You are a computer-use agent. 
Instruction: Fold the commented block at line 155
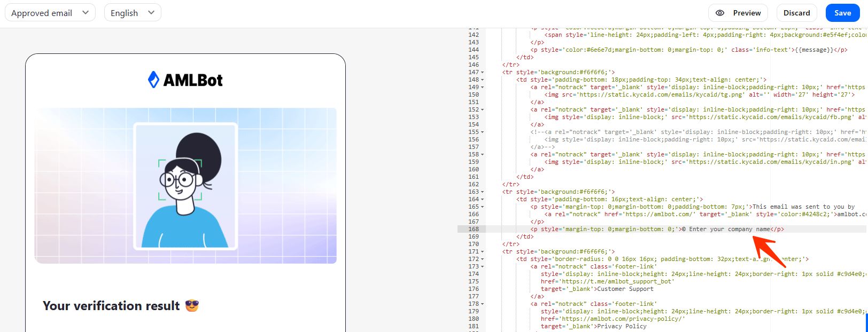pyautogui.click(x=483, y=132)
